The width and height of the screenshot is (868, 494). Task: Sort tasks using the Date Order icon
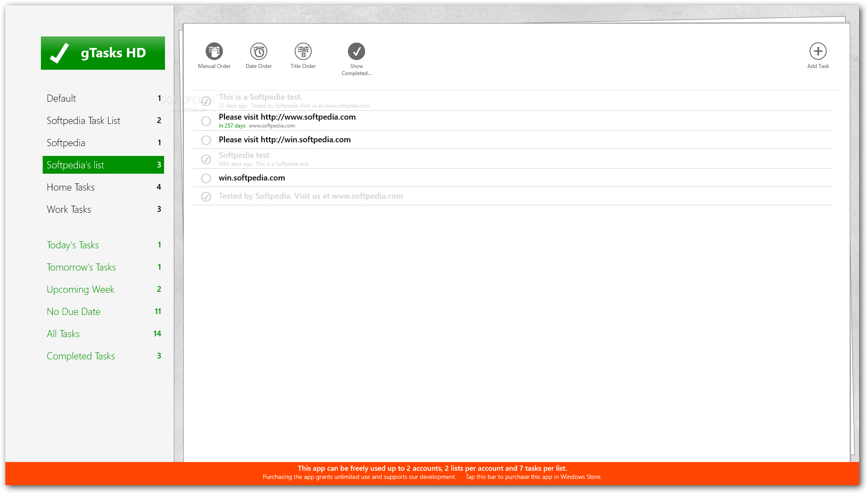coord(258,51)
